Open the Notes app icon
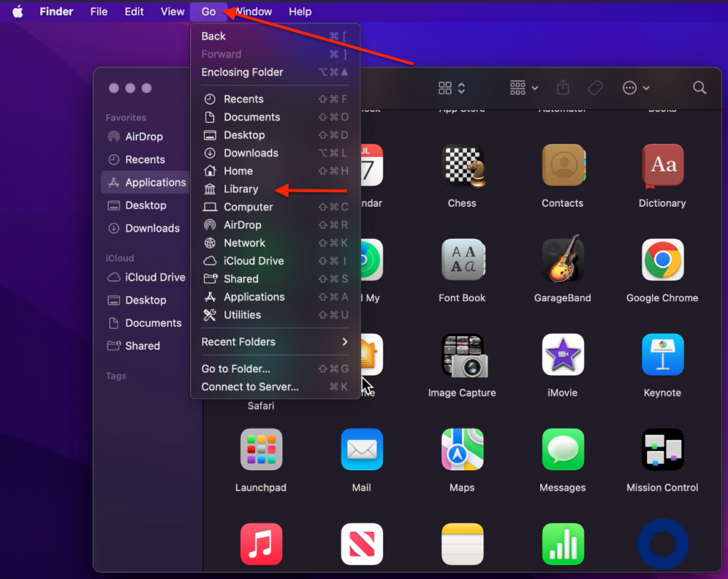Viewport: 728px width, 579px height. tap(462, 544)
